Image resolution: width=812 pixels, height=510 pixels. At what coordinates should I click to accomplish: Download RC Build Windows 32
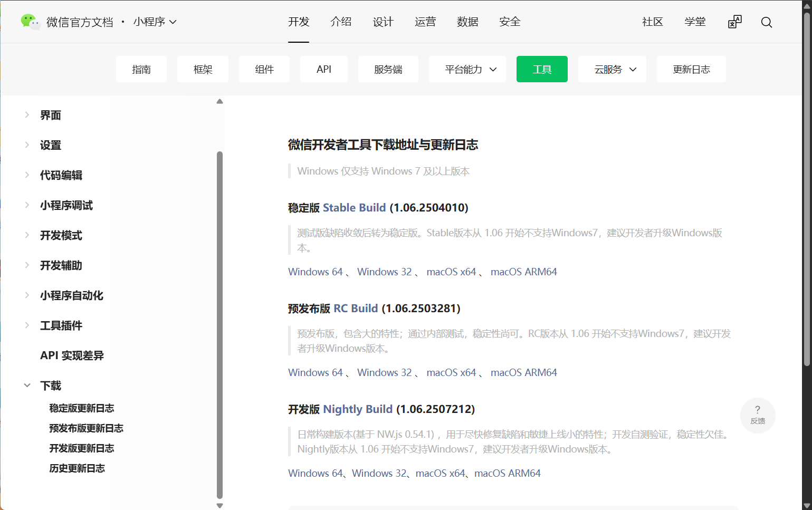click(385, 372)
